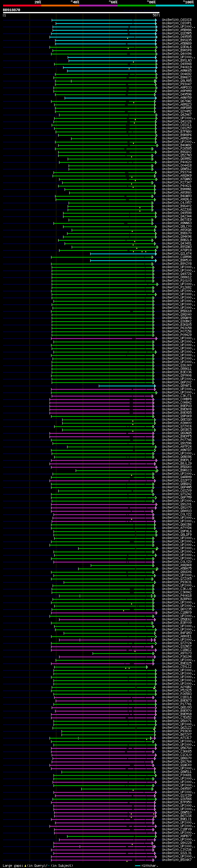Select hit label UniRef100_B5X4K7
Viewport: 197px width, 868px height.
(177, 860)
